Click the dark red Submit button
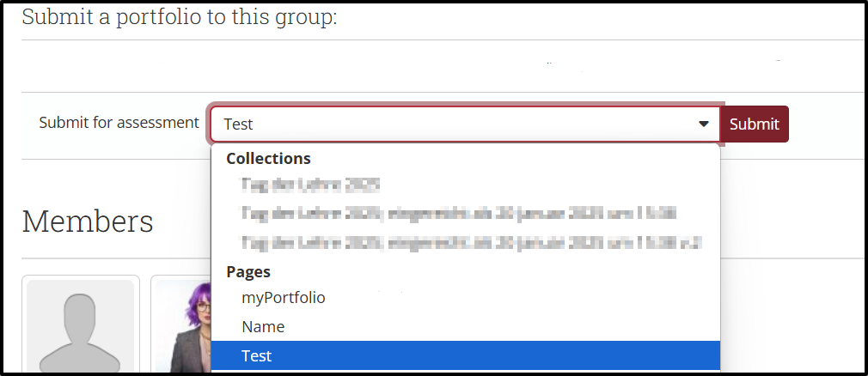 click(754, 124)
